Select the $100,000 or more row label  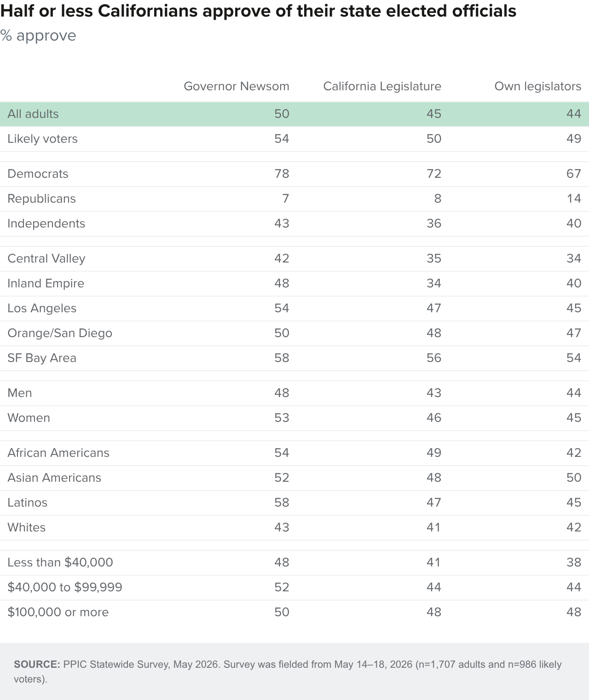tap(58, 612)
